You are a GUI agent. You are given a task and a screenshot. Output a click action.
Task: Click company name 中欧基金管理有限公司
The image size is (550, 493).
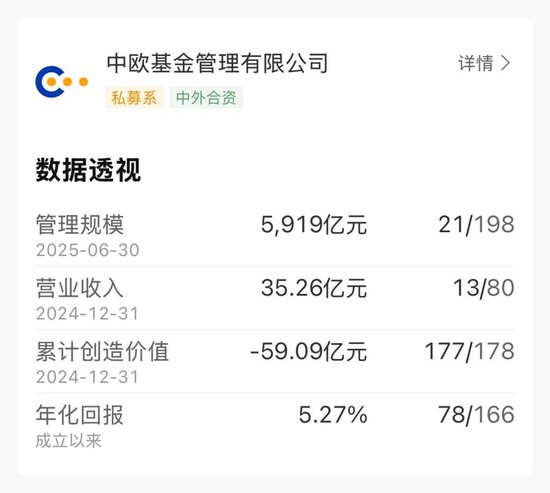click(217, 64)
